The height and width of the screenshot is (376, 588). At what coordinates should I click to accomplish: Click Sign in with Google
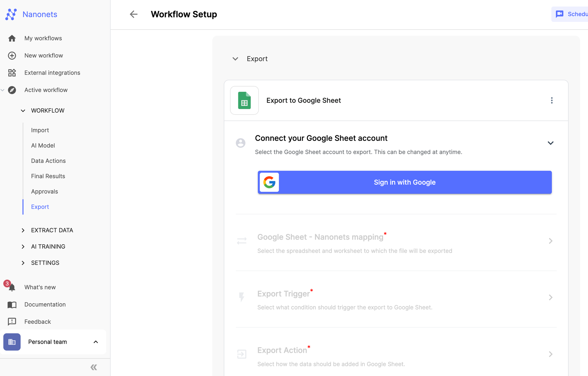point(405,182)
